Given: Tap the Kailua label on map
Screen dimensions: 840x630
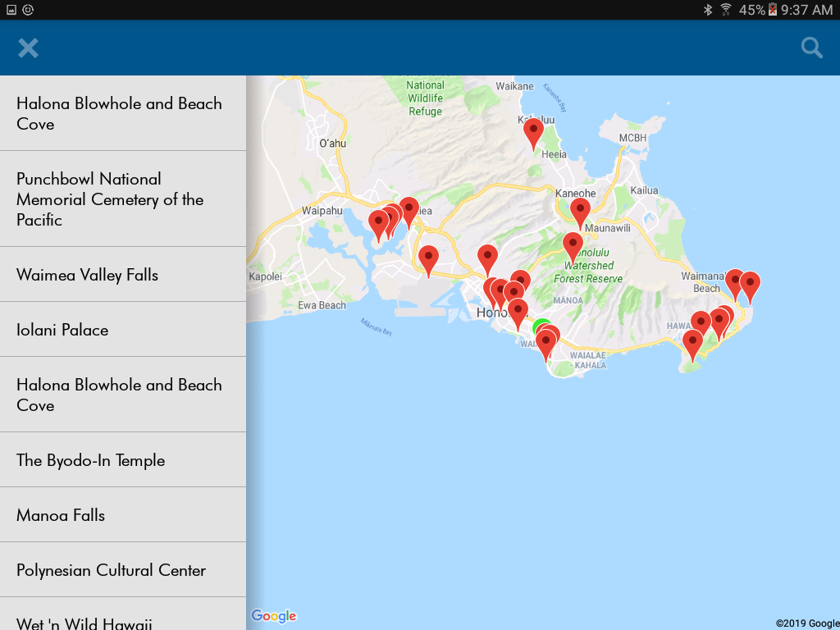Looking at the screenshot, I should pos(644,190).
